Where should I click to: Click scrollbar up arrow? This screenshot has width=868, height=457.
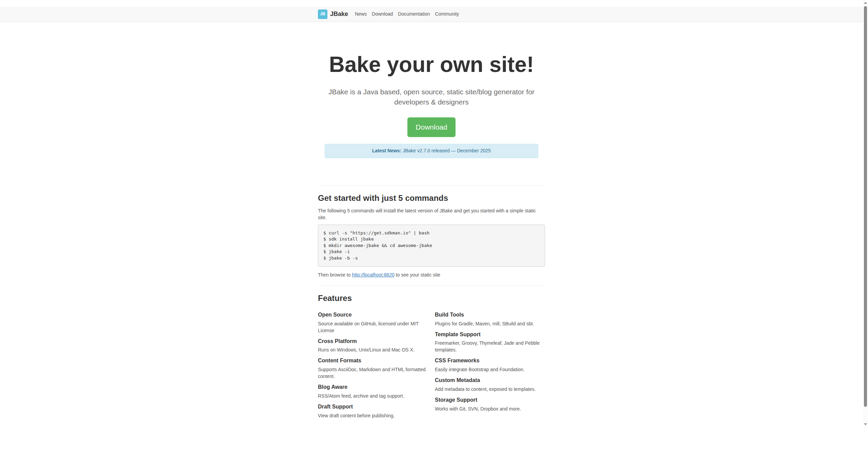(865, 3)
